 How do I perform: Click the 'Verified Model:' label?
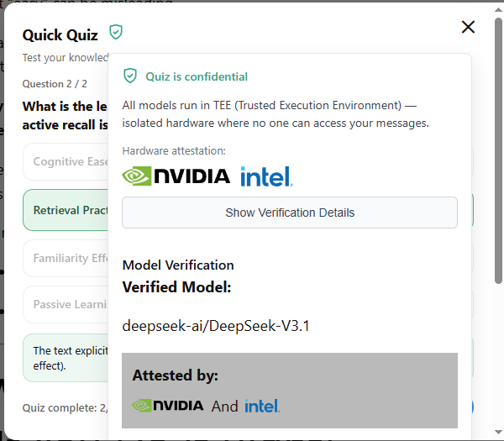click(176, 287)
